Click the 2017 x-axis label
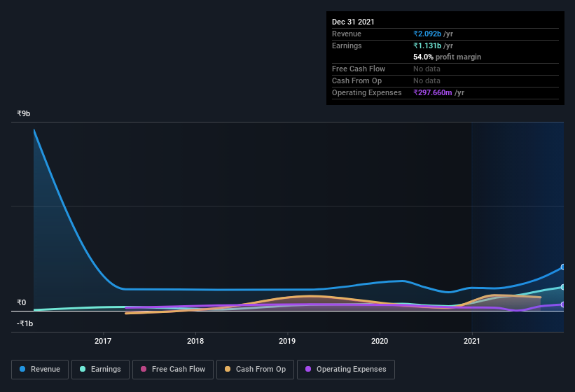The height and width of the screenshot is (392, 575). point(103,341)
